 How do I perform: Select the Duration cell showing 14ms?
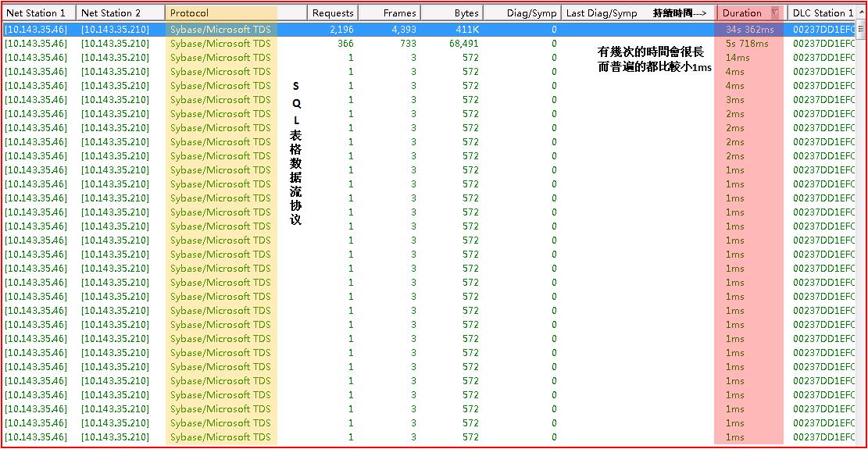click(738, 58)
